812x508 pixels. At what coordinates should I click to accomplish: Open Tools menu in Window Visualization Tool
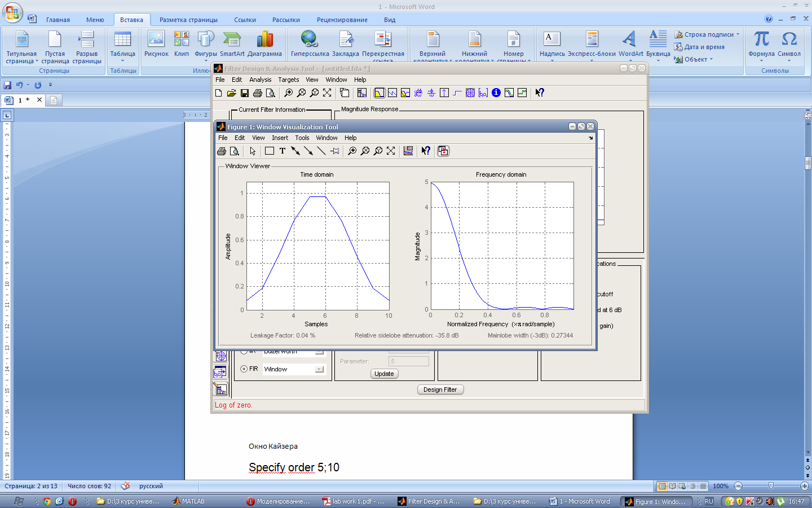(302, 138)
